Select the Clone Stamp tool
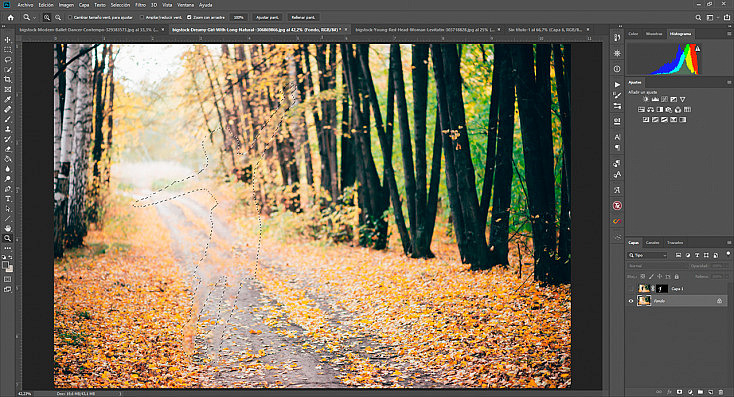Screen dimensions: 734x397 (7, 129)
